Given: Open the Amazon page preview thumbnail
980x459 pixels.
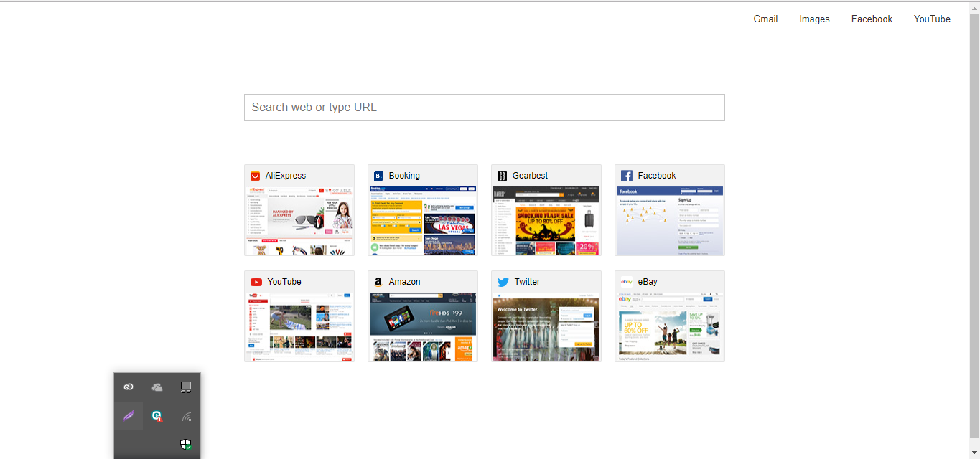Looking at the screenshot, I should pyautogui.click(x=423, y=327).
